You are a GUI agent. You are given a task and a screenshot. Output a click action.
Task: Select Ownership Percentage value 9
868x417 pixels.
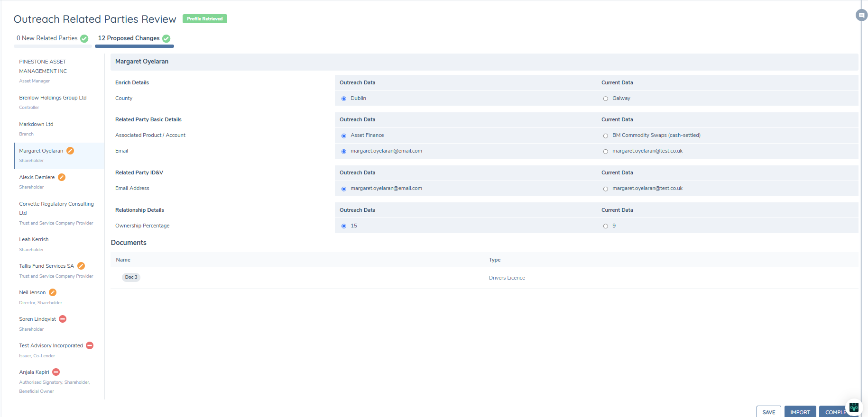coord(605,226)
